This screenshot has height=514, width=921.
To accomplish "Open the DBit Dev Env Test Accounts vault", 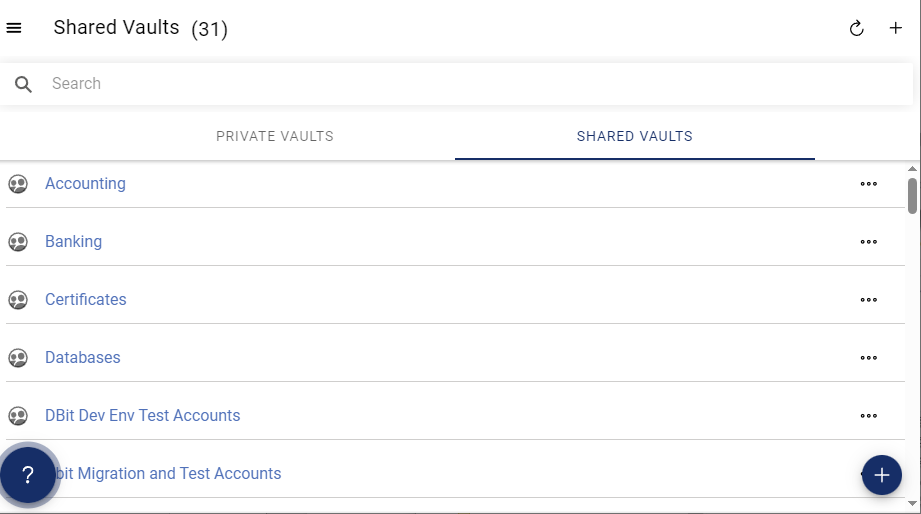I will coord(143,415).
